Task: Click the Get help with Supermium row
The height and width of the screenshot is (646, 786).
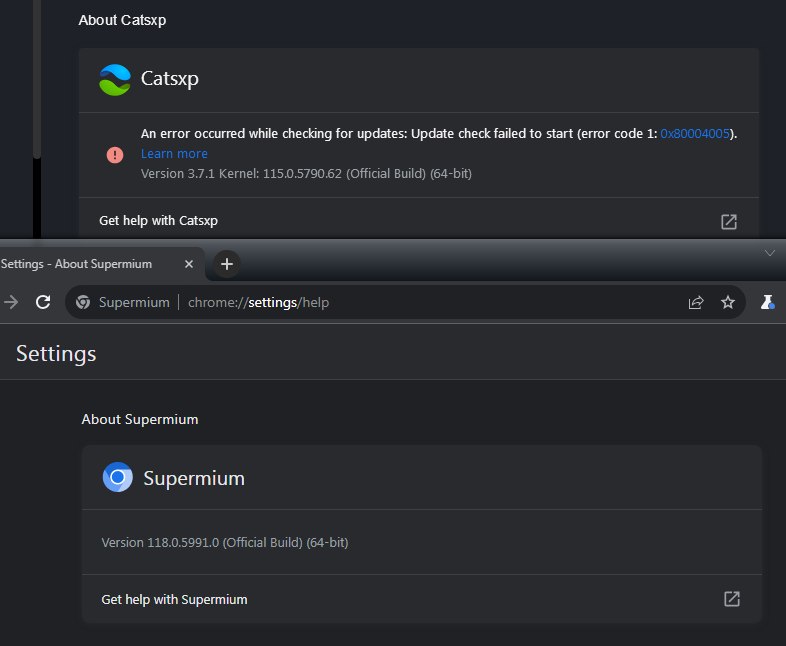Action: point(422,599)
